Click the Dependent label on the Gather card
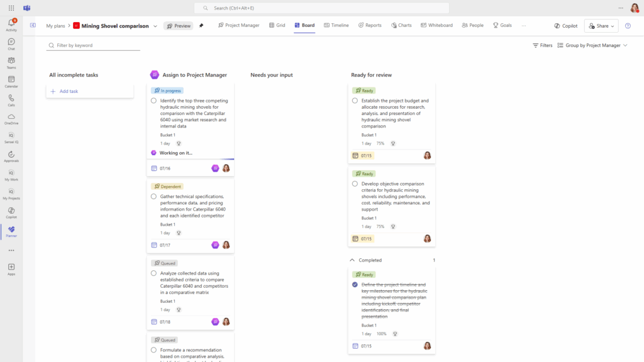 pos(167,186)
